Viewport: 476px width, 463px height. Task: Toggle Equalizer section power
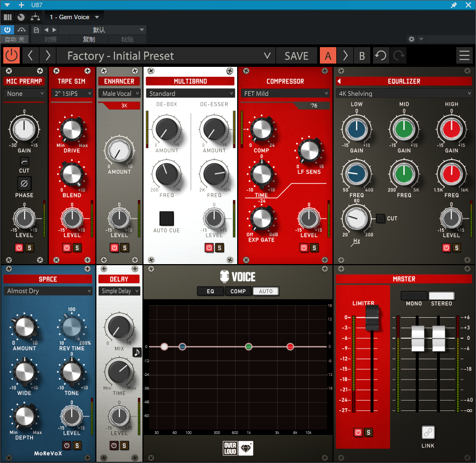446,248
